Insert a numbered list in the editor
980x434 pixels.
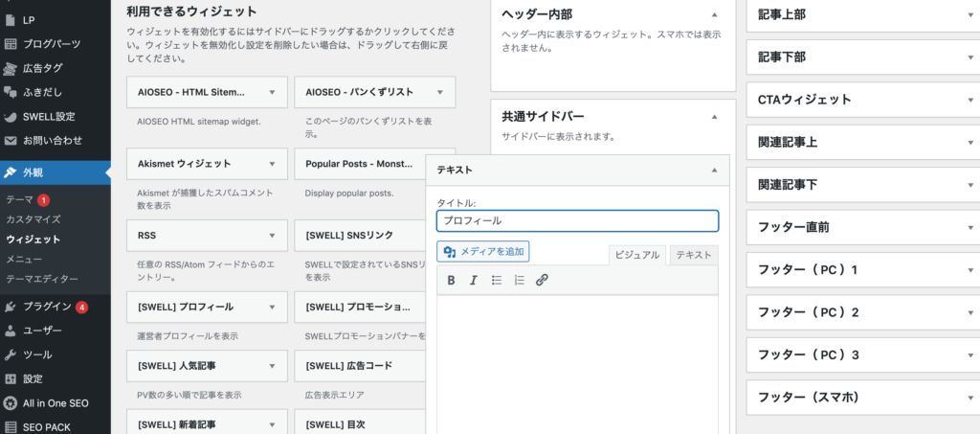coord(519,280)
